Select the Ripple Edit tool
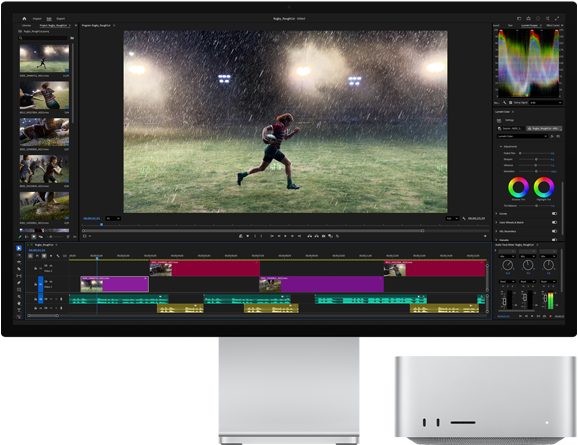Screen dimensions: 578x445 coord(19,262)
